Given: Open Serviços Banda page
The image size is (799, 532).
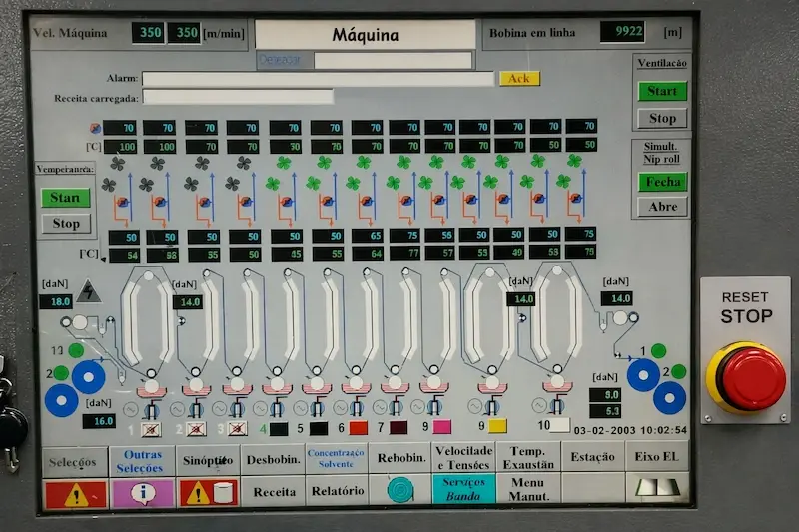Looking at the screenshot, I should click(463, 489).
